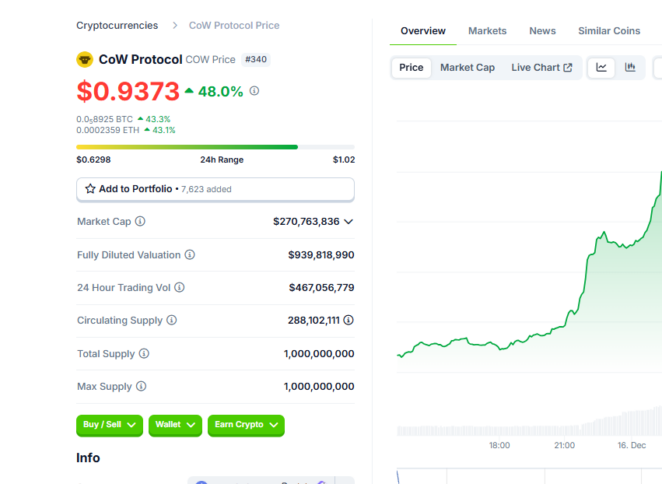Click the Max Supply 1,000,000,000 value
The width and height of the screenshot is (662, 484).
319,386
